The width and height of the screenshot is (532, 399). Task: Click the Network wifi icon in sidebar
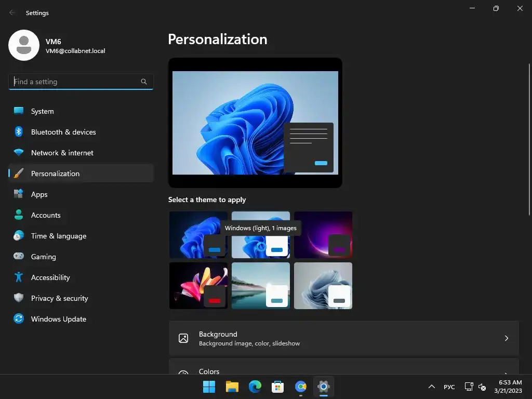(19, 153)
